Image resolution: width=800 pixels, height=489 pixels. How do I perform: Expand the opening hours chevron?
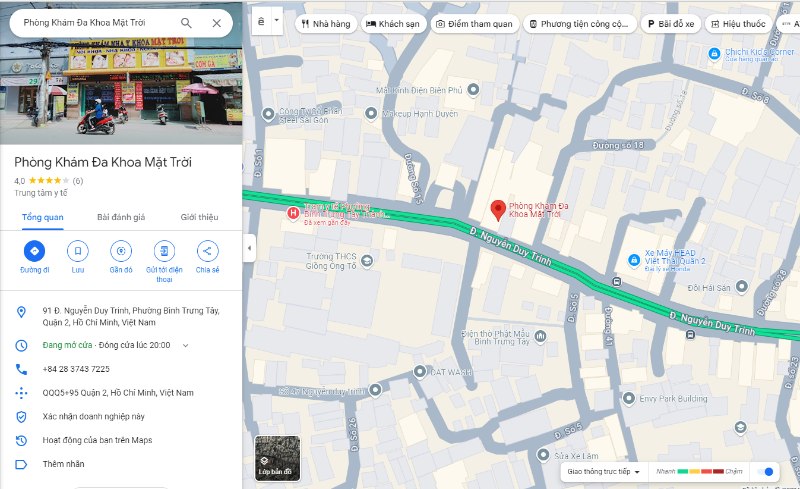click(x=186, y=345)
